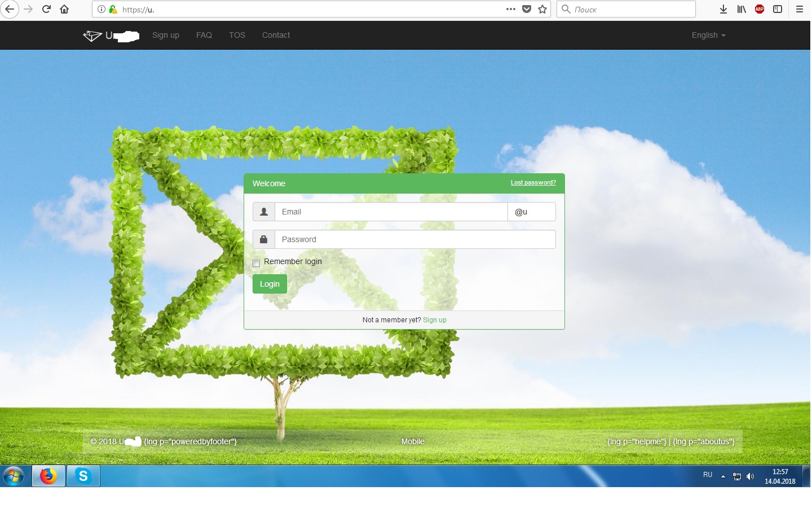Screen dimensions: 812x508
Task: Open the taskbar clock and date
Action: (x=780, y=476)
